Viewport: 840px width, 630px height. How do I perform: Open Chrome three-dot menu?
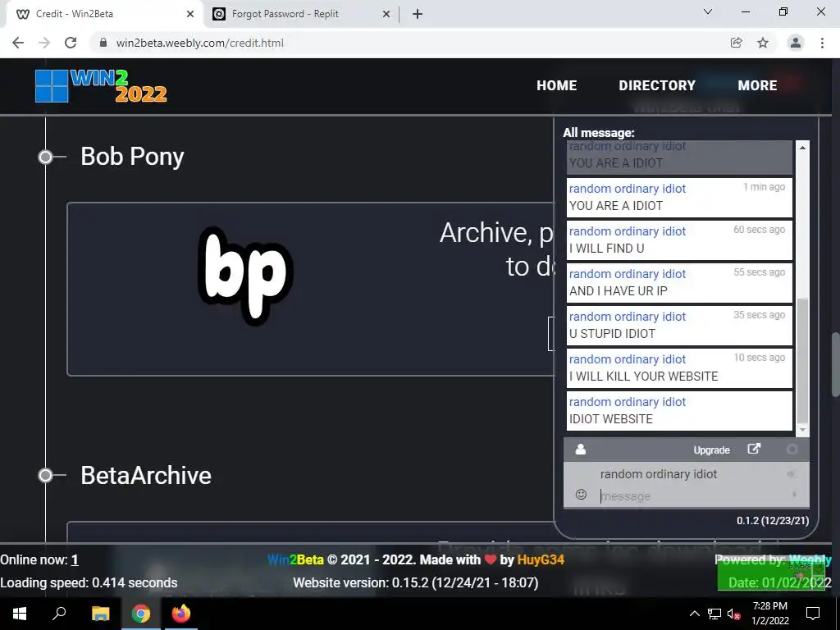pyautogui.click(x=822, y=43)
